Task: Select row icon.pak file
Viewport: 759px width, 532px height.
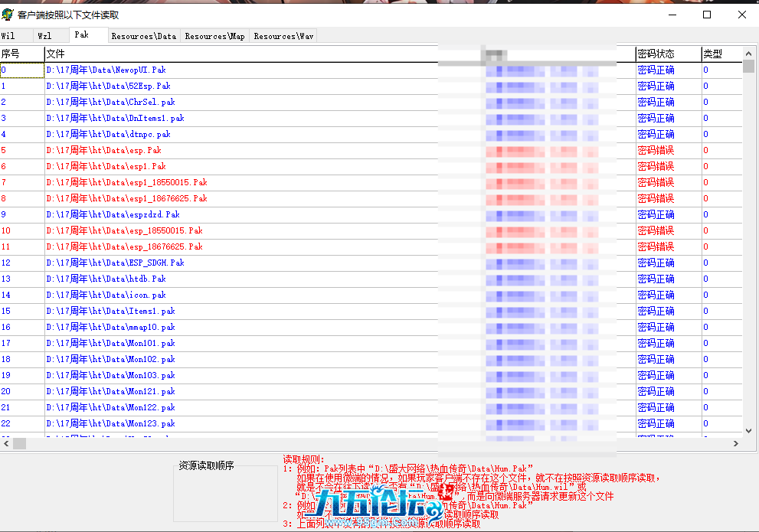Action: (x=371, y=295)
